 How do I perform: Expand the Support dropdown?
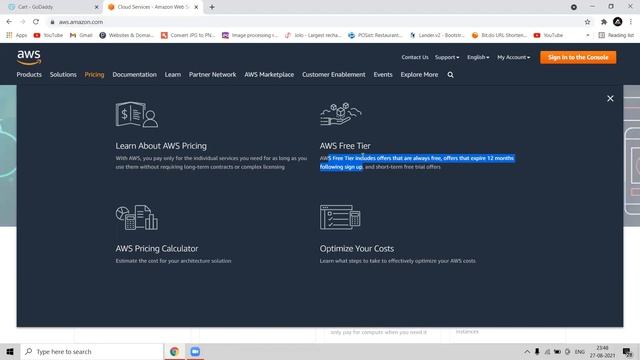pos(447,57)
